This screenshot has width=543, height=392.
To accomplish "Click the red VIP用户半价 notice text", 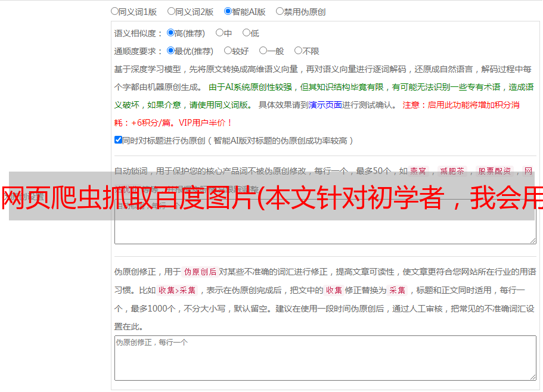I will 205,123.
